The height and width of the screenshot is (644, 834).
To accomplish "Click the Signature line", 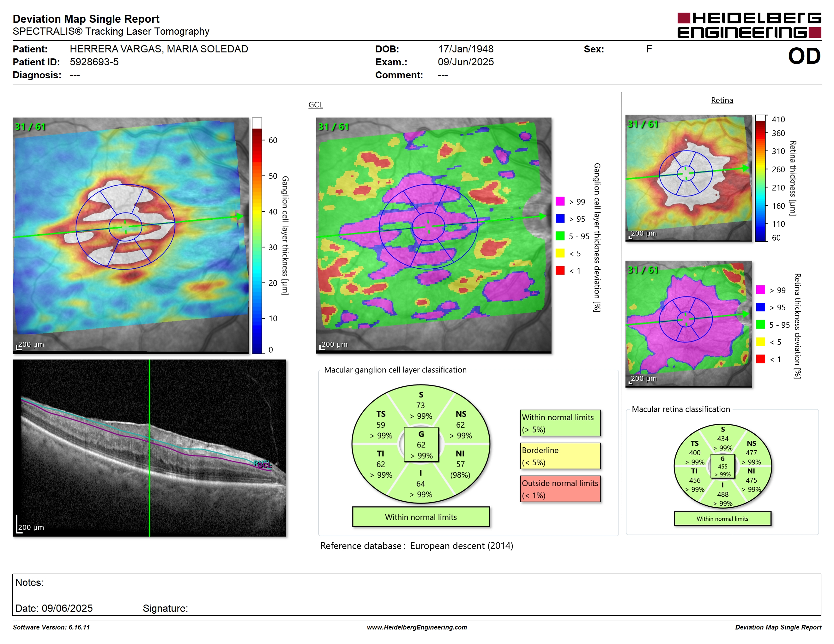I will (x=165, y=608).
